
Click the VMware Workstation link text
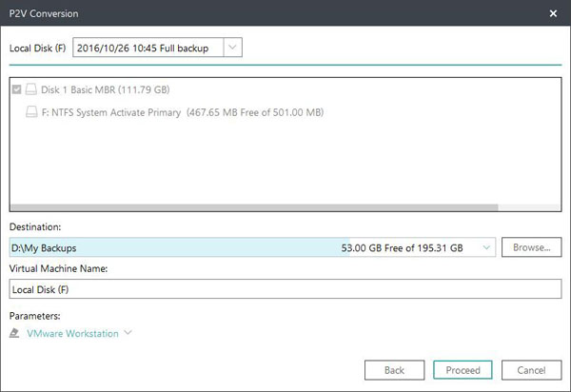pyautogui.click(x=72, y=333)
